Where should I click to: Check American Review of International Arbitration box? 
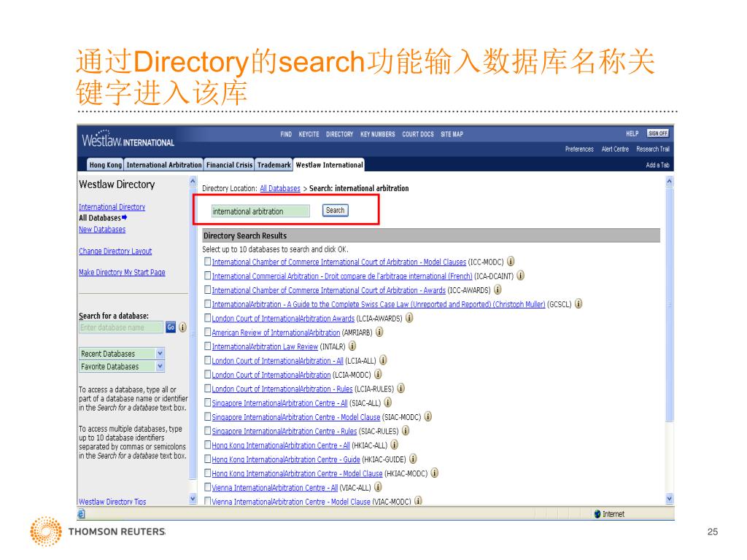click(x=207, y=332)
